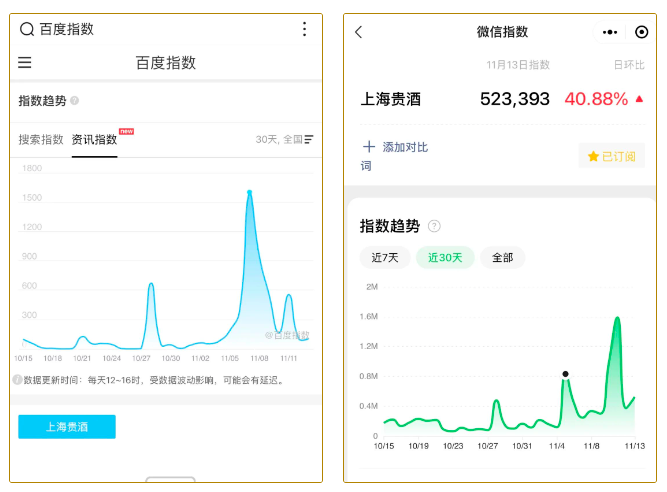Screen dimensions: 667x492
Task: Click the 添加对比词 link
Action: pos(394,156)
